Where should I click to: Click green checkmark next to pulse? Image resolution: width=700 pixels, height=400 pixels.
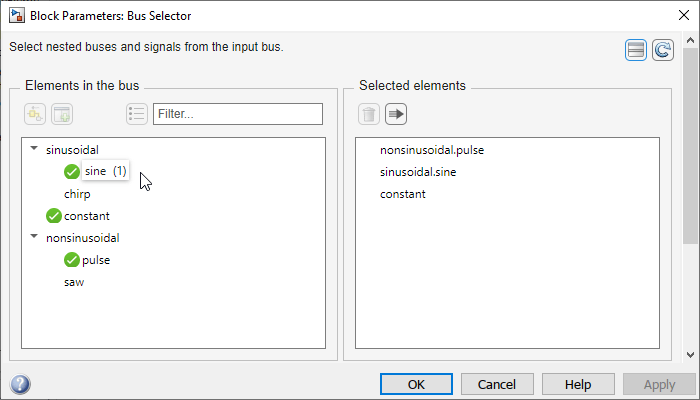[71, 260]
